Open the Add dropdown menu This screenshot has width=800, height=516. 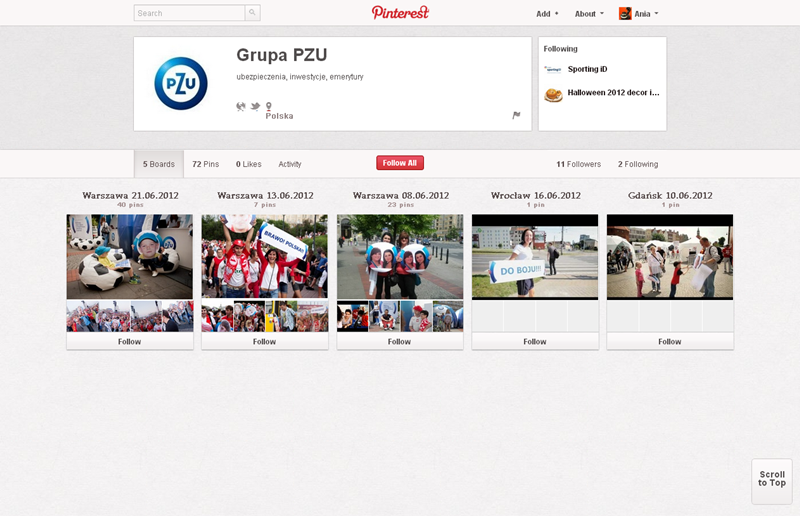547,14
